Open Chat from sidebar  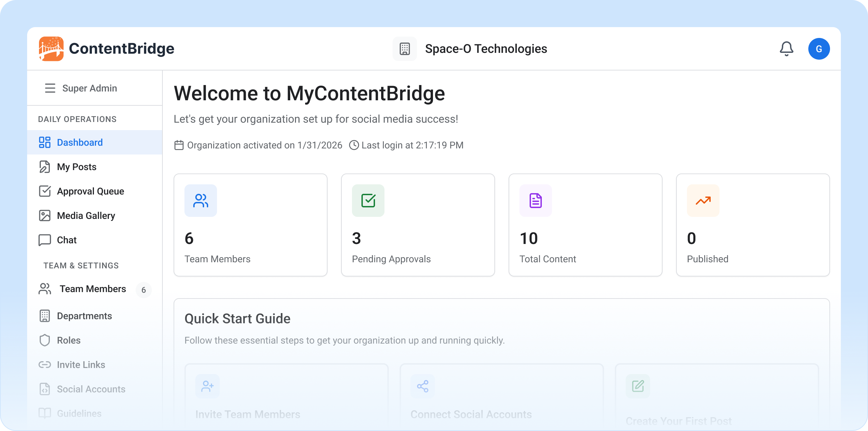pyautogui.click(x=66, y=240)
